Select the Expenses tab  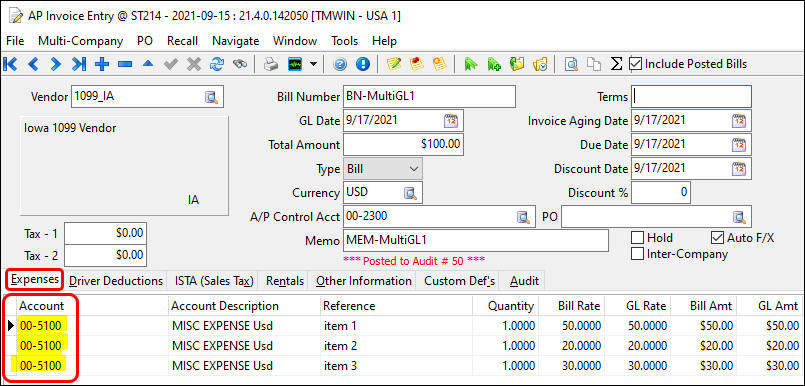pos(35,280)
